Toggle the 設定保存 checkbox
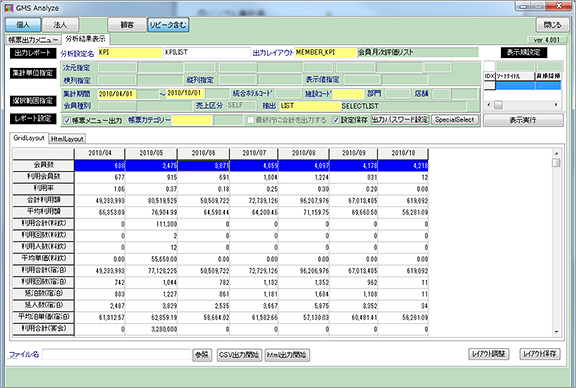Image resolution: width=576 pixels, height=388 pixels. (x=336, y=120)
